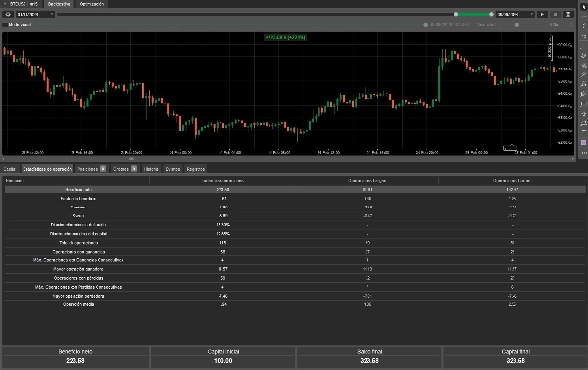588x370 pixels.
Task: Open the start date dropdown
Action: click(35, 14)
